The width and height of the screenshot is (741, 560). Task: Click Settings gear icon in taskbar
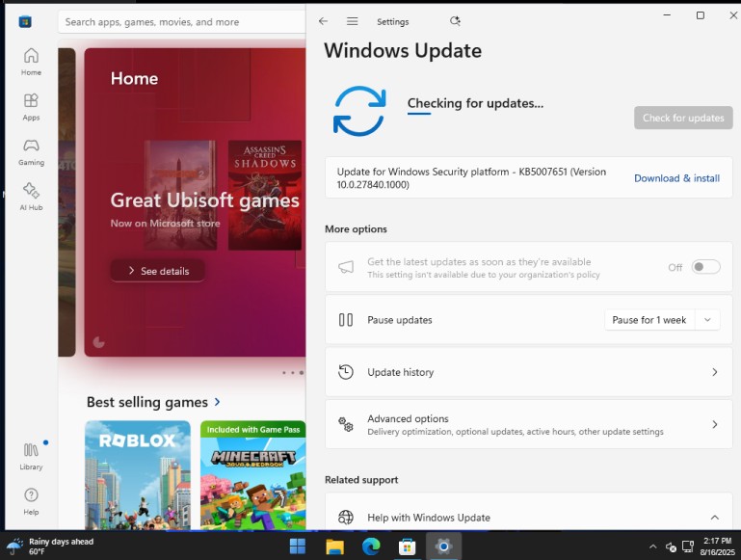(443, 547)
